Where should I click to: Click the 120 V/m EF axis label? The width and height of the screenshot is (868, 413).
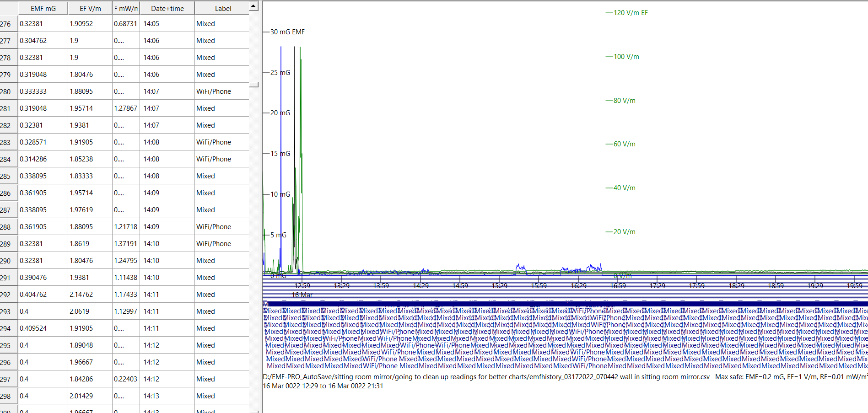point(630,13)
